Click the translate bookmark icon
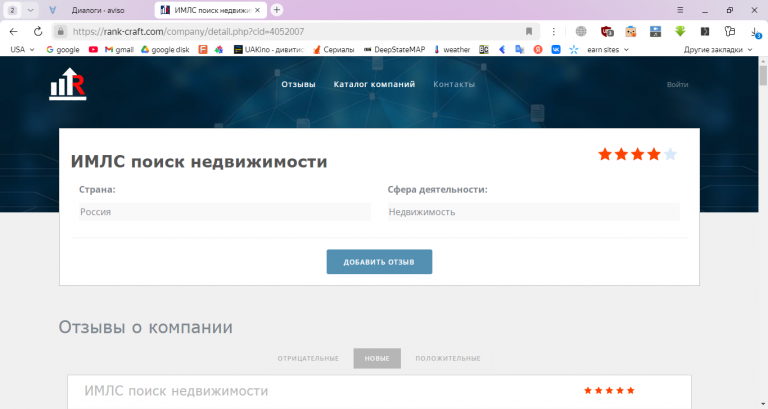The height and width of the screenshot is (409, 768). click(520, 49)
